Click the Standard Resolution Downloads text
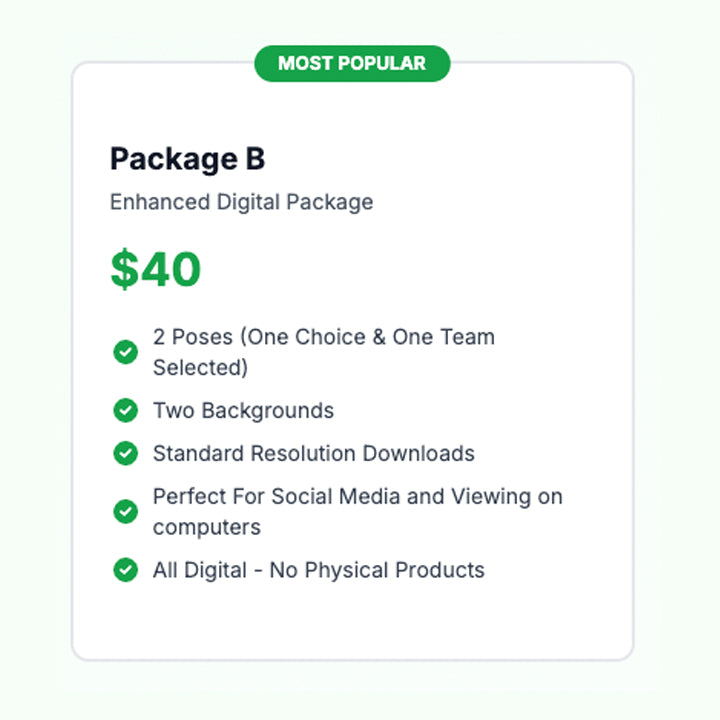720x720 pixels. pyautogui.click(x=313, y=453)
